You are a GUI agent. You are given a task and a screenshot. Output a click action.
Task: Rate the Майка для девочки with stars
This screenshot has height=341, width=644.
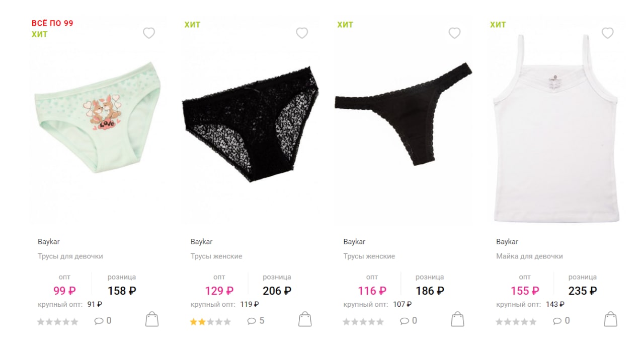[x=516, y=321]
